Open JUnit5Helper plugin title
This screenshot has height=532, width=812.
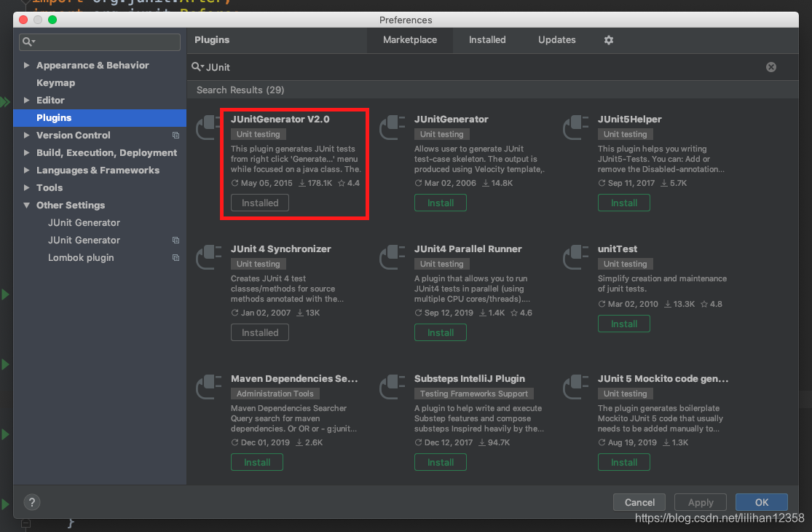[x=629, y=119]
